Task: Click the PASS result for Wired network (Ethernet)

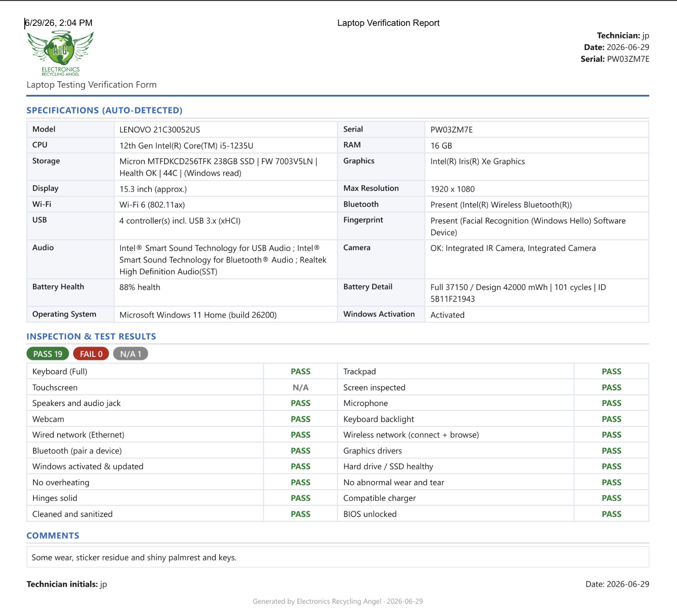Action: point(300,435)
